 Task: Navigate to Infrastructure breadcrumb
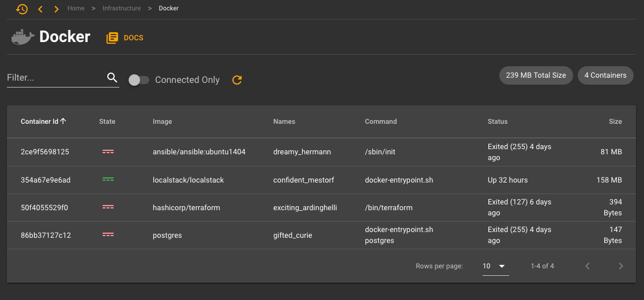pos(122,8)
